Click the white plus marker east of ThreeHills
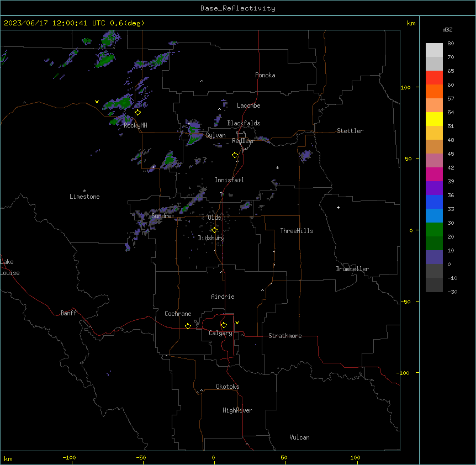Screen dimensions: 476x465 (338, 207)
